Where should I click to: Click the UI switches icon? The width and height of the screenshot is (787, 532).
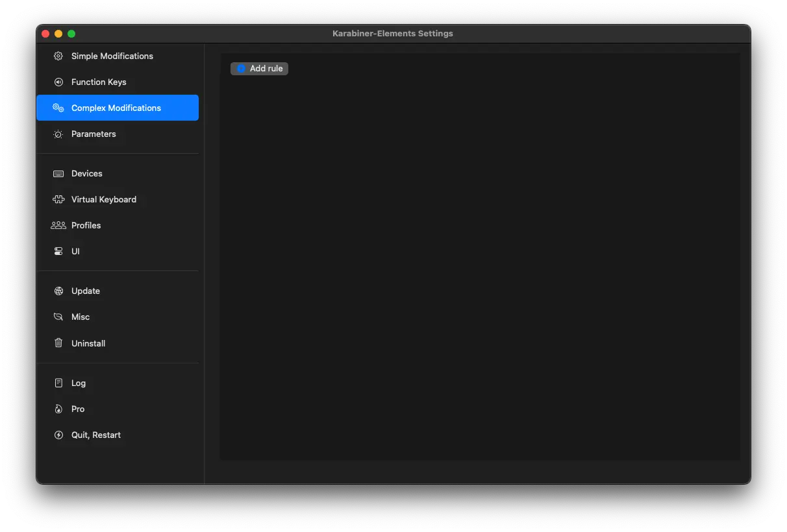click(58, 251)
